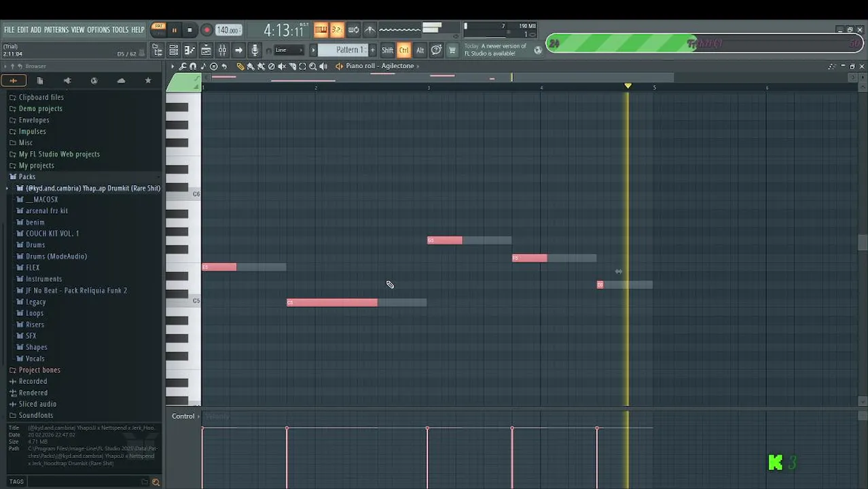Image resolution: width=868 pixels, height=489 pixels.
Task: Click the browser search magnifier icon
Action: coord(156,482)
